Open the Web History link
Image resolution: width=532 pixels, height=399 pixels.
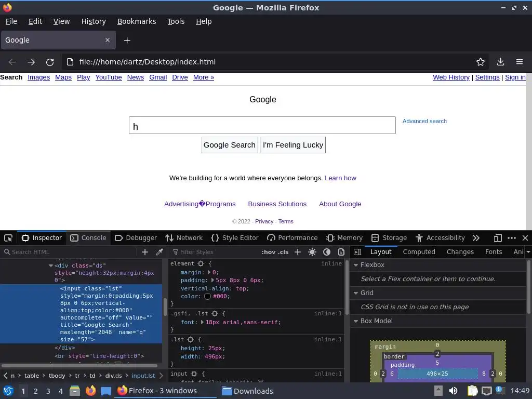click(451, 77)
